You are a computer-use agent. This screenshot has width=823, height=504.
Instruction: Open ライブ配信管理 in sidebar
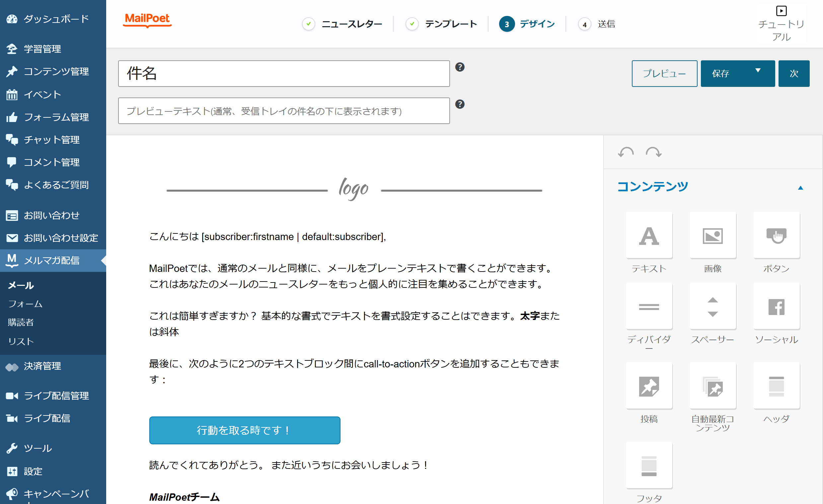[53, 396]
